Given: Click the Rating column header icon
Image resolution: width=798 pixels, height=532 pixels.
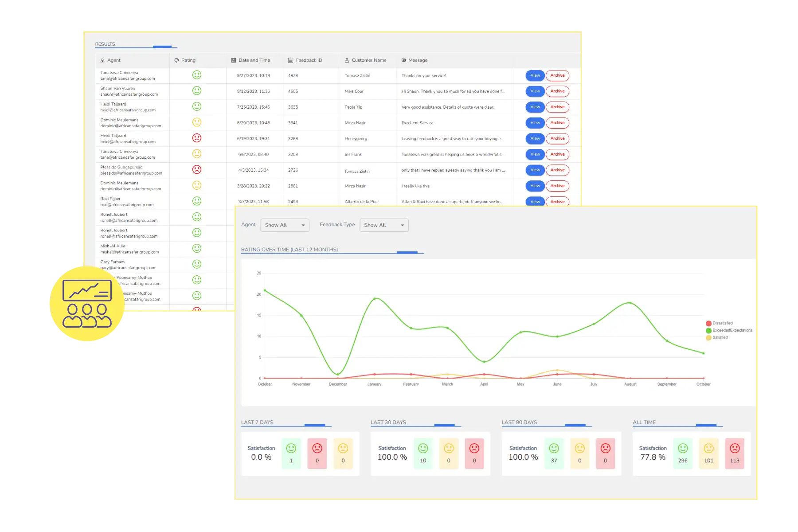Looking at the screenshot, I should tap(176, 60).
